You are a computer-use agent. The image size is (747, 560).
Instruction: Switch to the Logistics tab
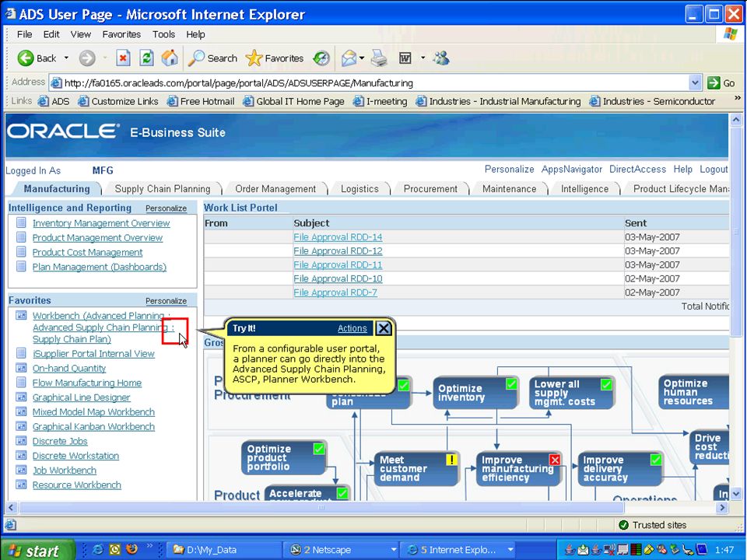(359, 189)
